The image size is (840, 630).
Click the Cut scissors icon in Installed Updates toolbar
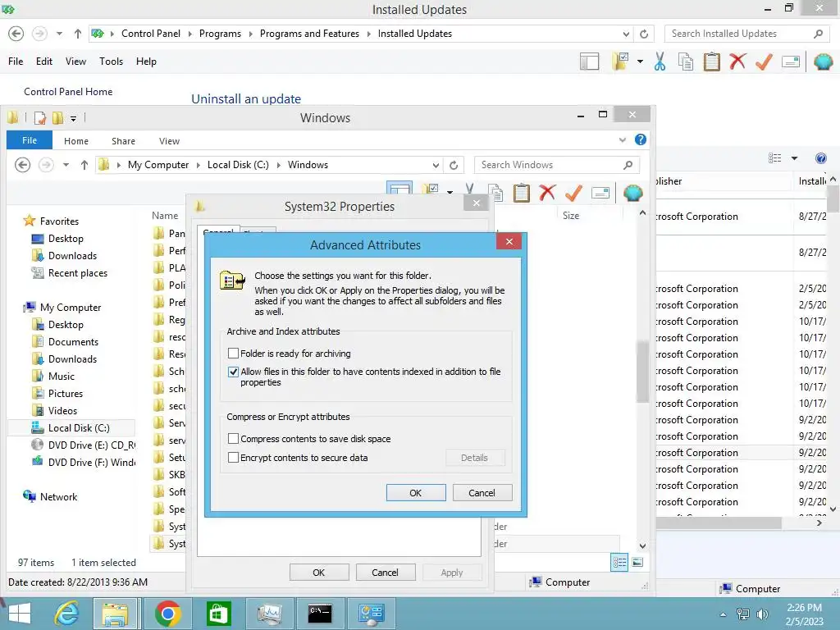(660, 62)
